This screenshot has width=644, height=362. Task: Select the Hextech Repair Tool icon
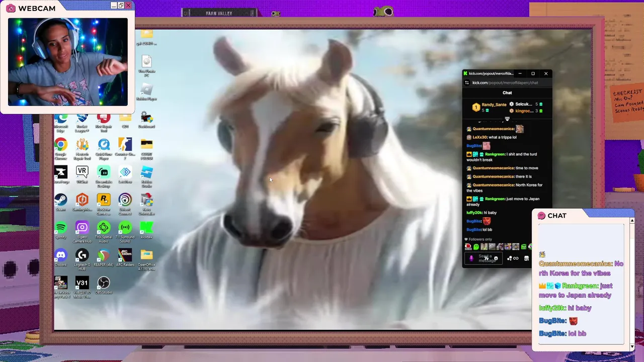tap(82, 150)
